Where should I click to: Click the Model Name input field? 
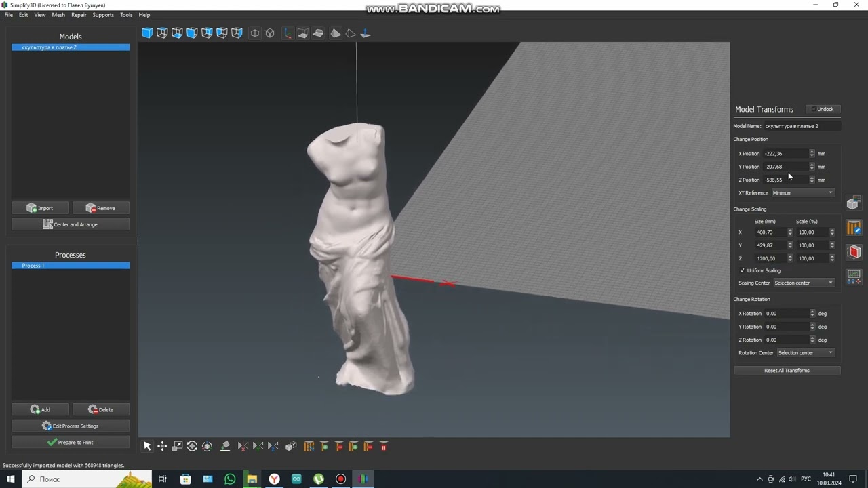pos(802,126)
